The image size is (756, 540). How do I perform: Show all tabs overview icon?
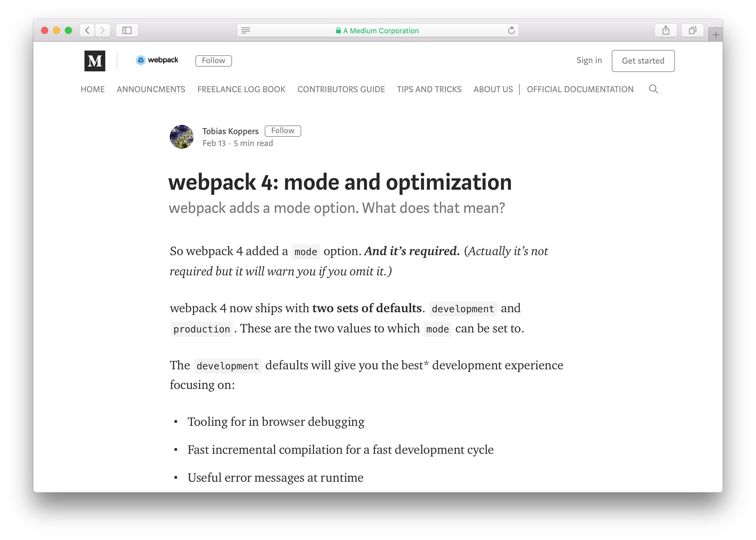pyautogui.click(x=692, y=31)
